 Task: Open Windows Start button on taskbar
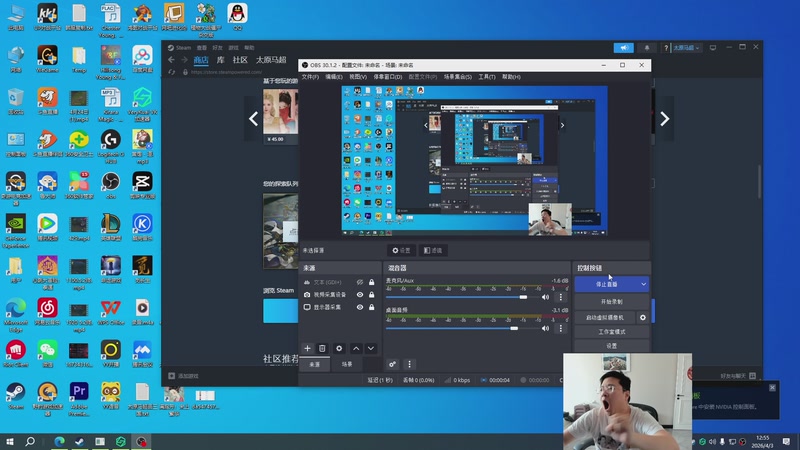point(10,441)
